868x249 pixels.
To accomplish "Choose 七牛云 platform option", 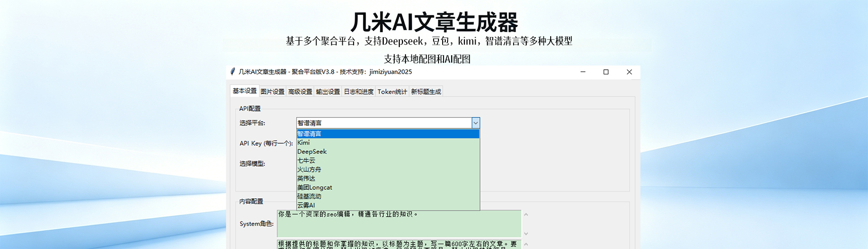I will coord(388,160).
